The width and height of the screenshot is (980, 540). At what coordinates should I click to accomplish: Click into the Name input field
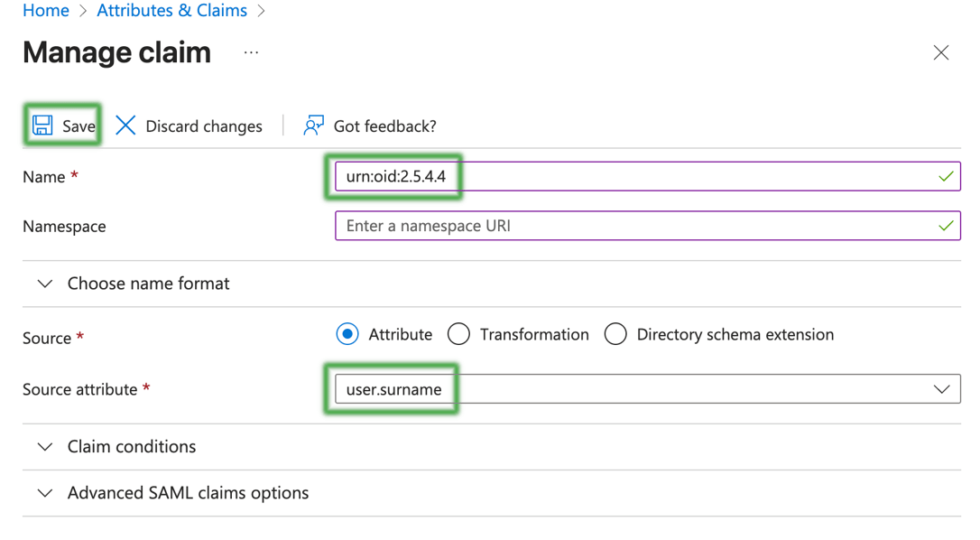(632, 177)
